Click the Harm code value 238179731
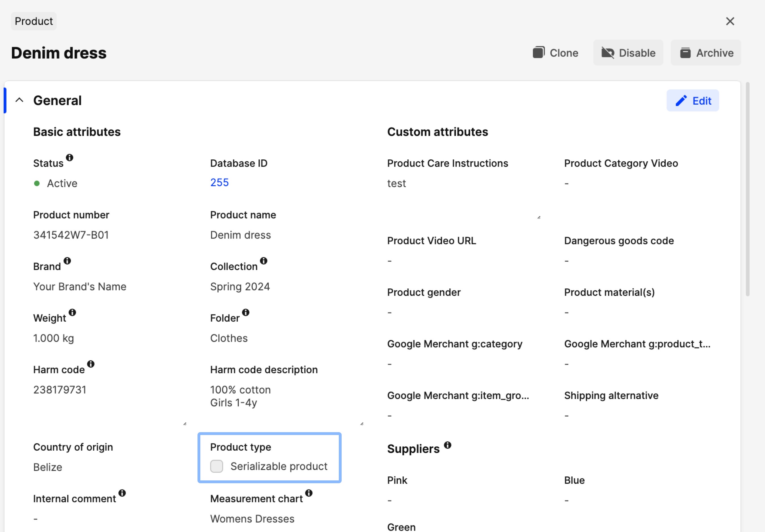 pos(60,390)
